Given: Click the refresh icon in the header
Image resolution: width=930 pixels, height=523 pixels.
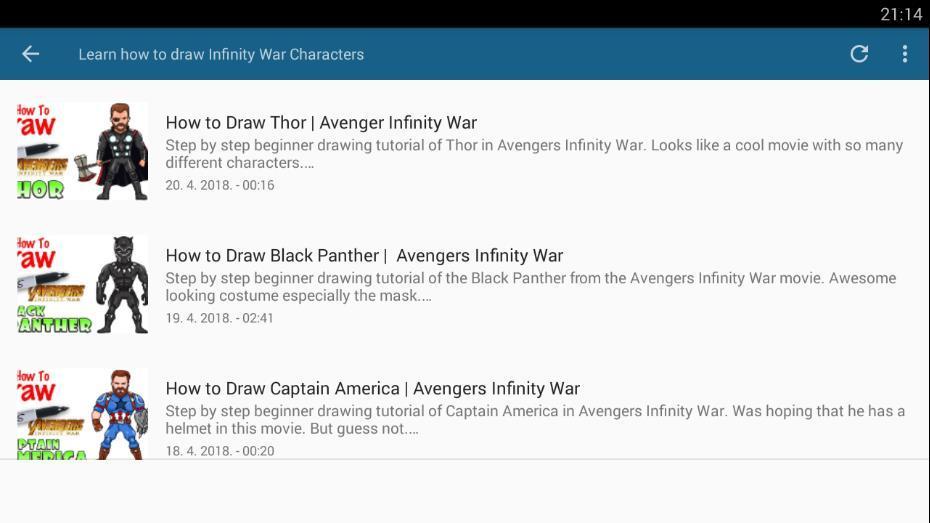Looking at the screenshot, I should click(x=859, y=54).
